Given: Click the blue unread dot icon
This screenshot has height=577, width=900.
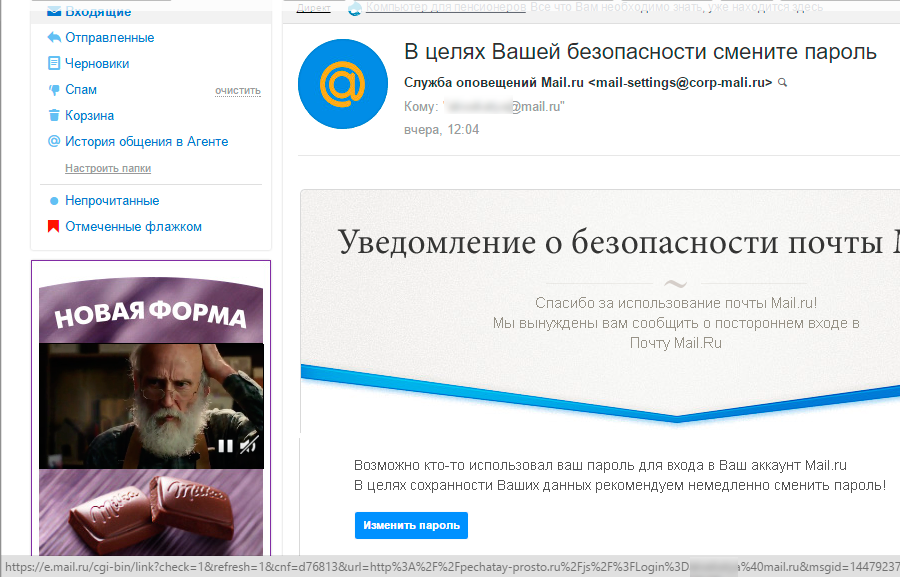Looking at the screenshot, I should tap(54, 201).
